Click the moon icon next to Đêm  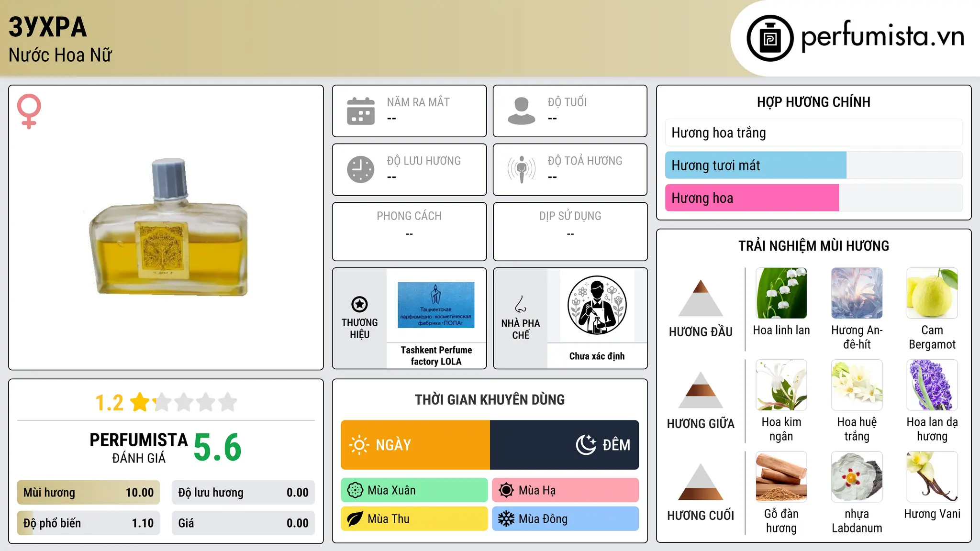tap(586, 445)
